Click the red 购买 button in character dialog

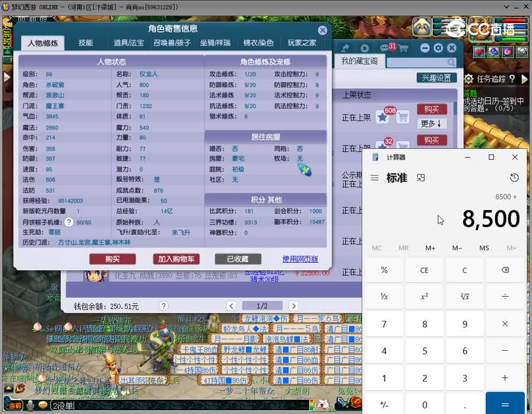pos(112,259)
